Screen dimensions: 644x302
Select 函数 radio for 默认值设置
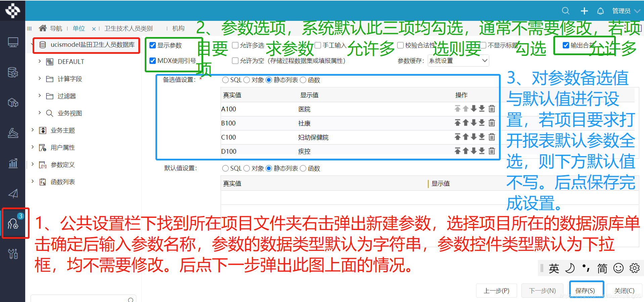(303, 168)
